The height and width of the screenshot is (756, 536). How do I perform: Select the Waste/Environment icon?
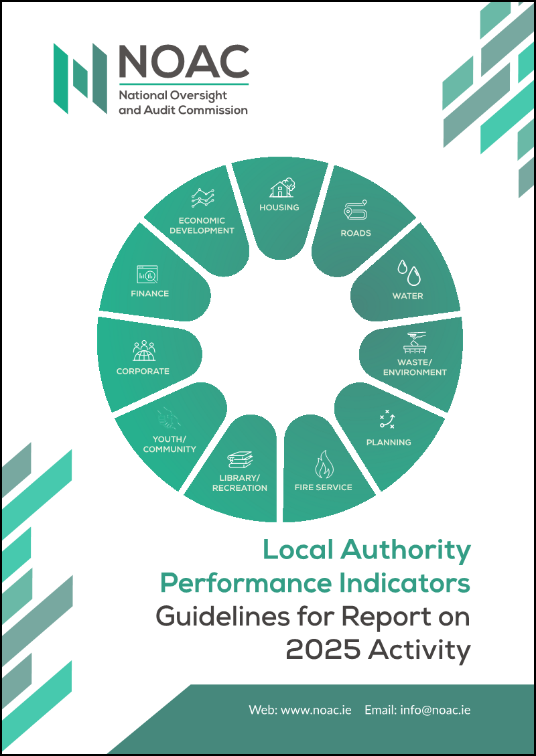point(415,342)
